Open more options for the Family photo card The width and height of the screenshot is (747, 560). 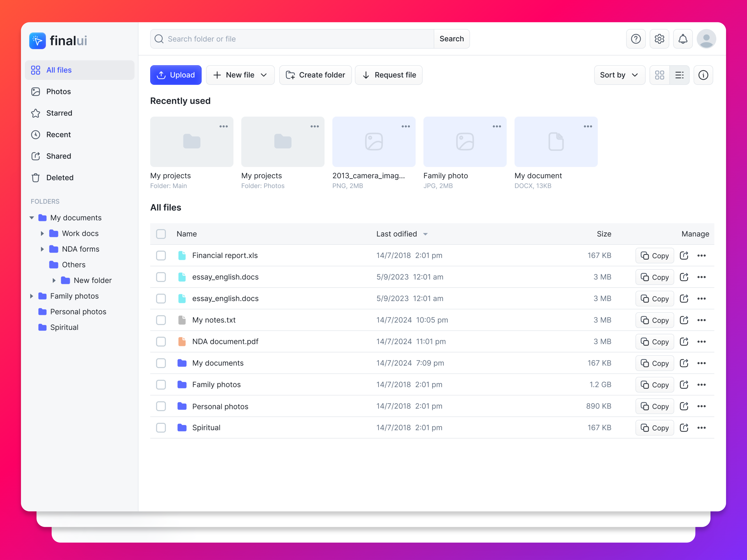496,127
